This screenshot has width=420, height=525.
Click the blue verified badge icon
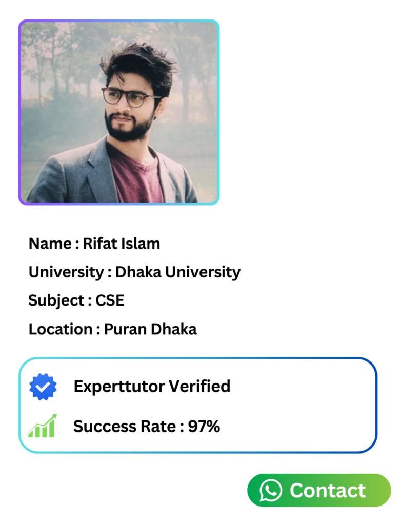pyautogui.click(x=43, y=387)
